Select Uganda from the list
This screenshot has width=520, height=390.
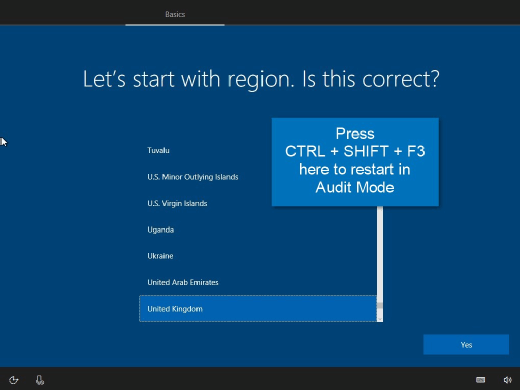pos(258,230)
